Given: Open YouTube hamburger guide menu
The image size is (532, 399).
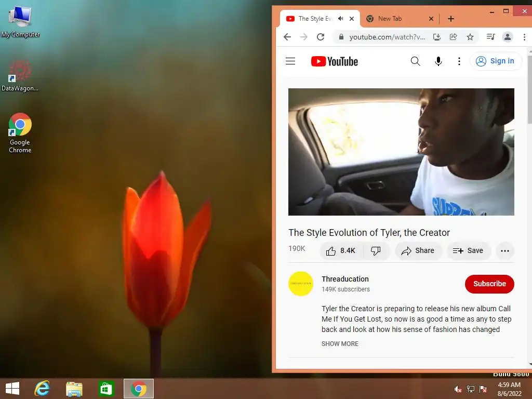Looking at the screenshot, I should click(x=290, y=61).
